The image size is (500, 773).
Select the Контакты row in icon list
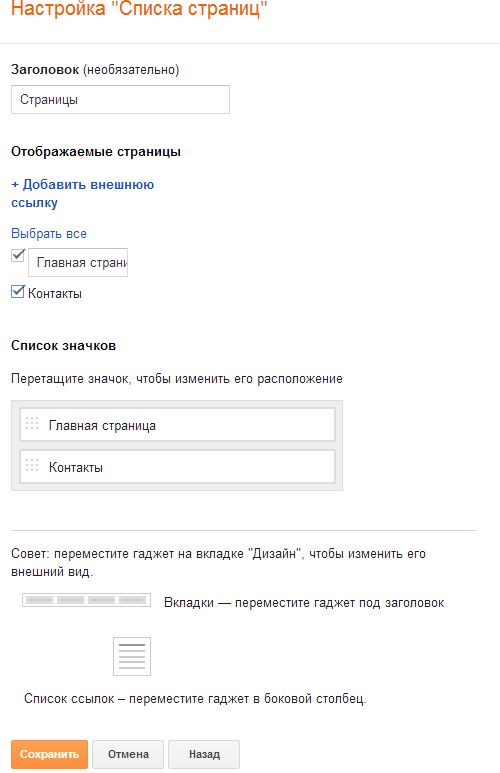(178, 466)
